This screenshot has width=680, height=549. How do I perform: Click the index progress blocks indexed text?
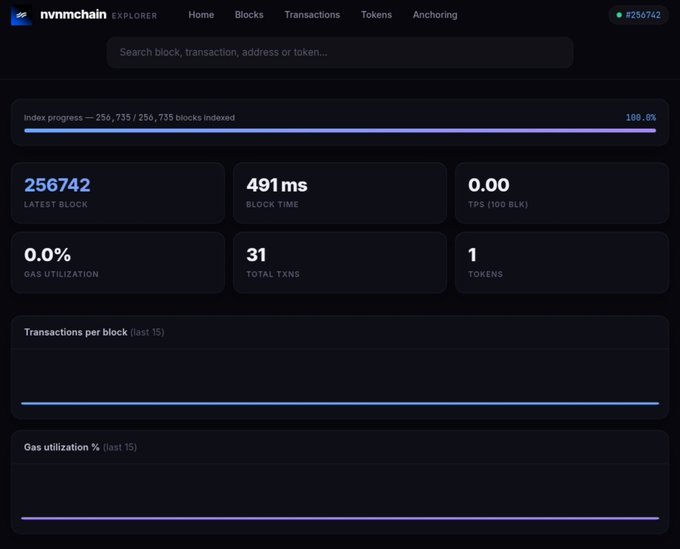pos(129,118)
